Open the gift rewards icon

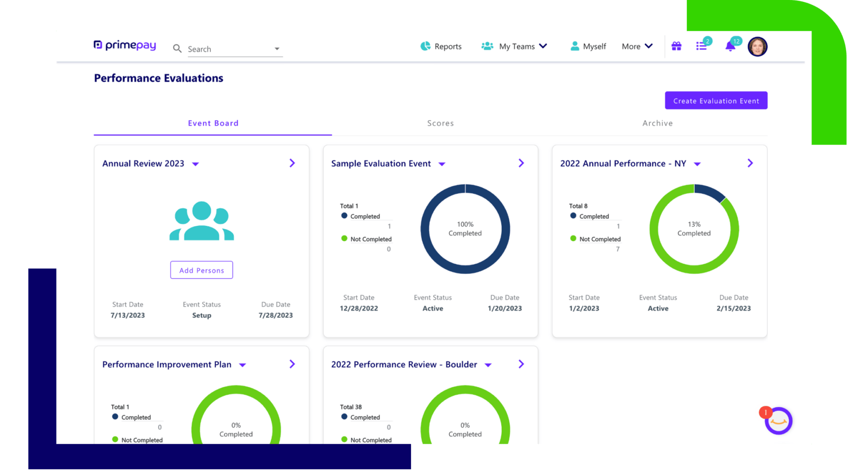click(x=676, y=46)
